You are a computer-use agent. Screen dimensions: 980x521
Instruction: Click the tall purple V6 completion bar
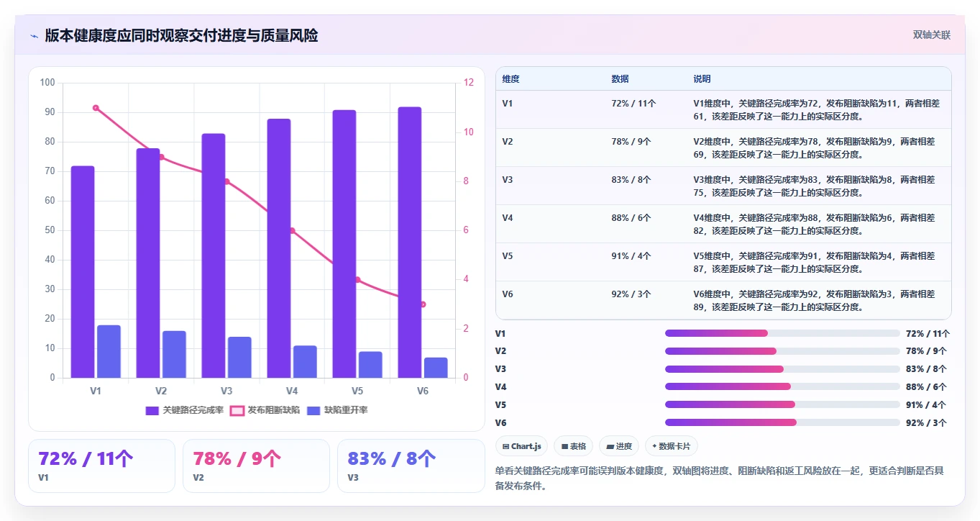[x=410, y=243]
